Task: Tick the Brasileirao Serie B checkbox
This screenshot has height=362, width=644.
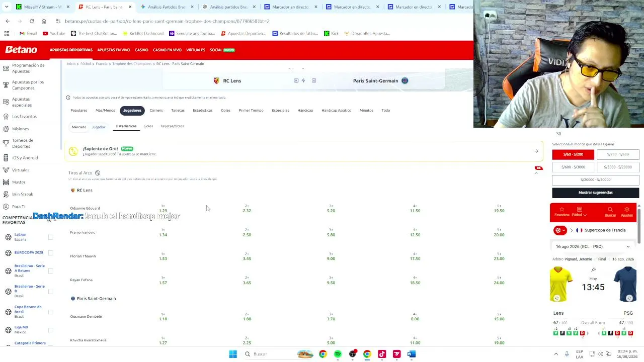Action: [x=50, y=291]
